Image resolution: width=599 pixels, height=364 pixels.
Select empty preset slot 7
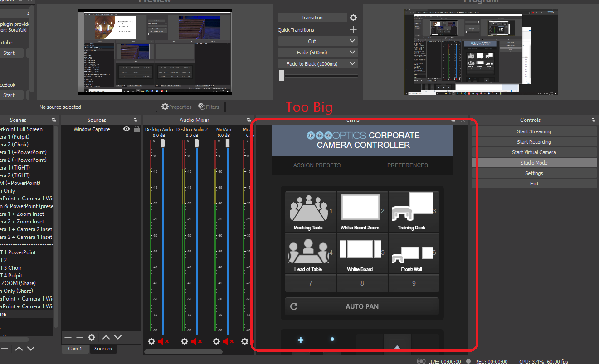pos(311,283)
